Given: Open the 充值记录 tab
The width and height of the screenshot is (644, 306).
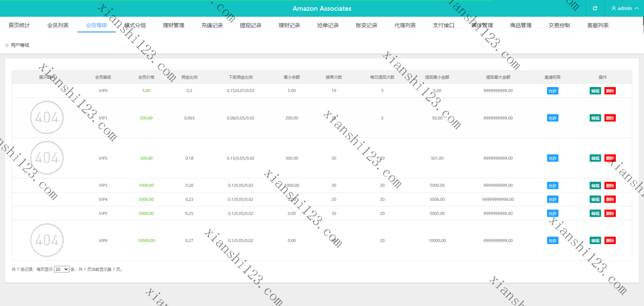Looking at the screenshot, I should coord(212,26).
